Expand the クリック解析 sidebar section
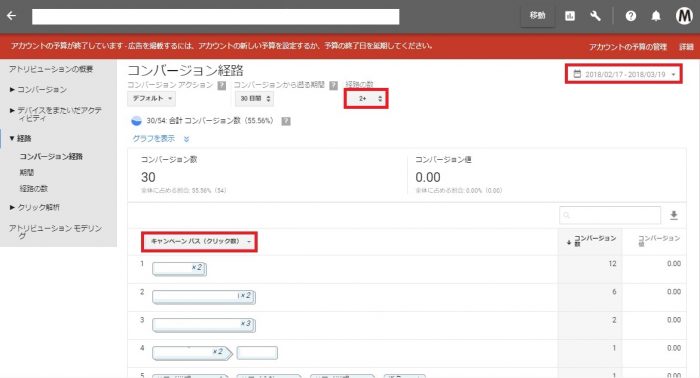The width and height of the screenshot is (700, 378). 34,207
